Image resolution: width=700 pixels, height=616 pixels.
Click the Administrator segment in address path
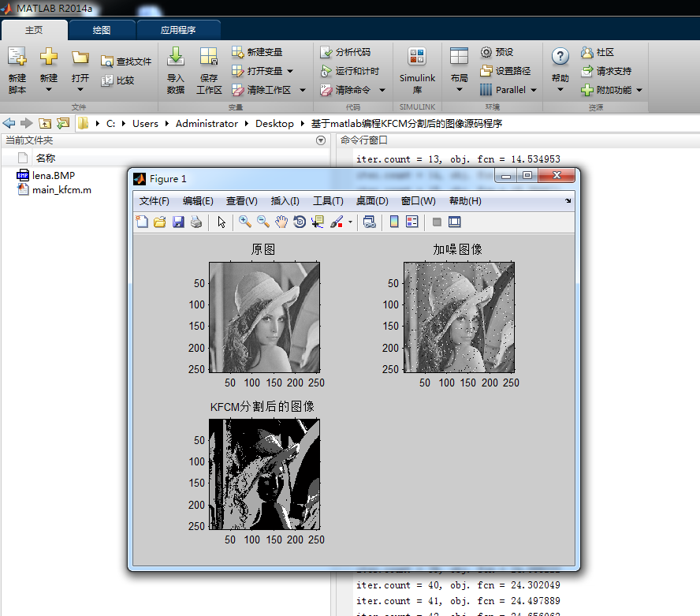pyautogui.click(x=207, y=124)
